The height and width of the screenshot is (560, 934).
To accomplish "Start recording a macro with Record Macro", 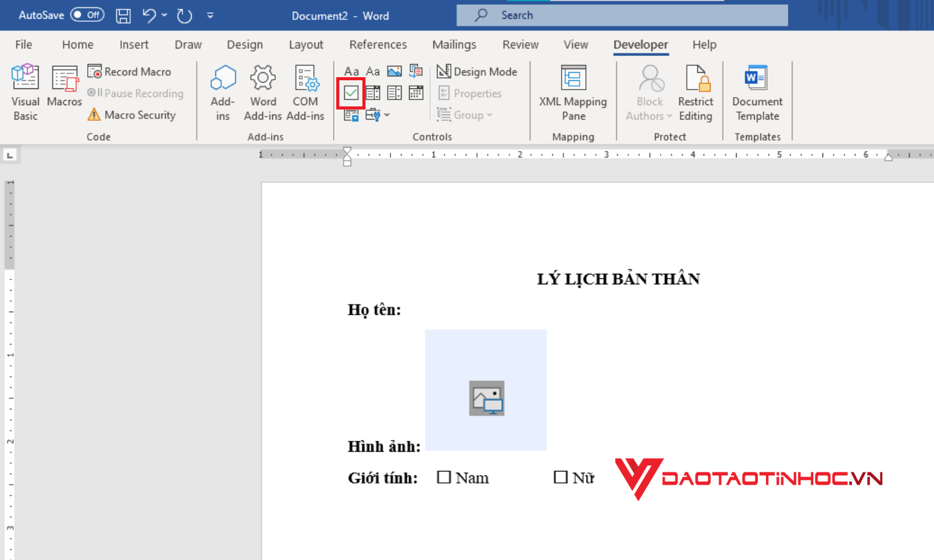I will [x=131, y=71].
